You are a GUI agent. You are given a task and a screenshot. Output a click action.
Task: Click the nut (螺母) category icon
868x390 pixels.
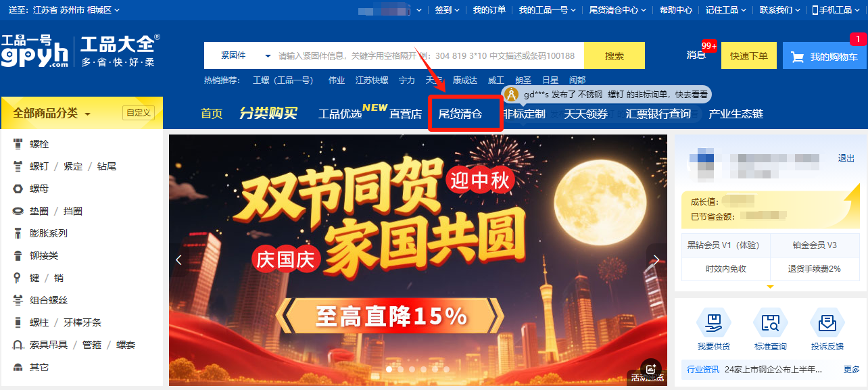(x=18, y=189)
